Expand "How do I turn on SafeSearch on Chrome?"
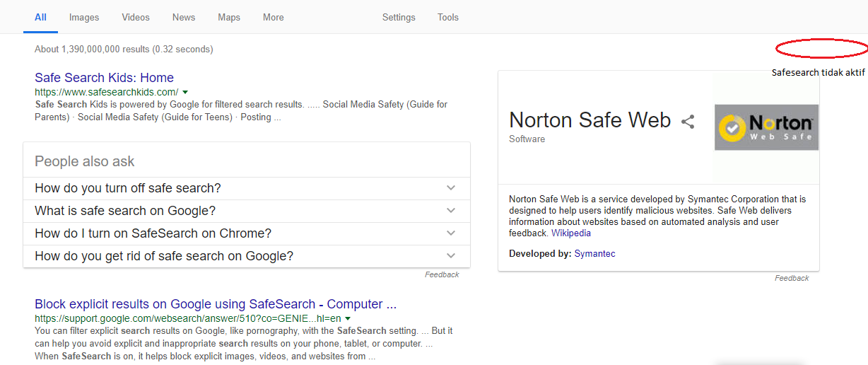Viewport: 868px width, 365px height. (x=247, y=233)
